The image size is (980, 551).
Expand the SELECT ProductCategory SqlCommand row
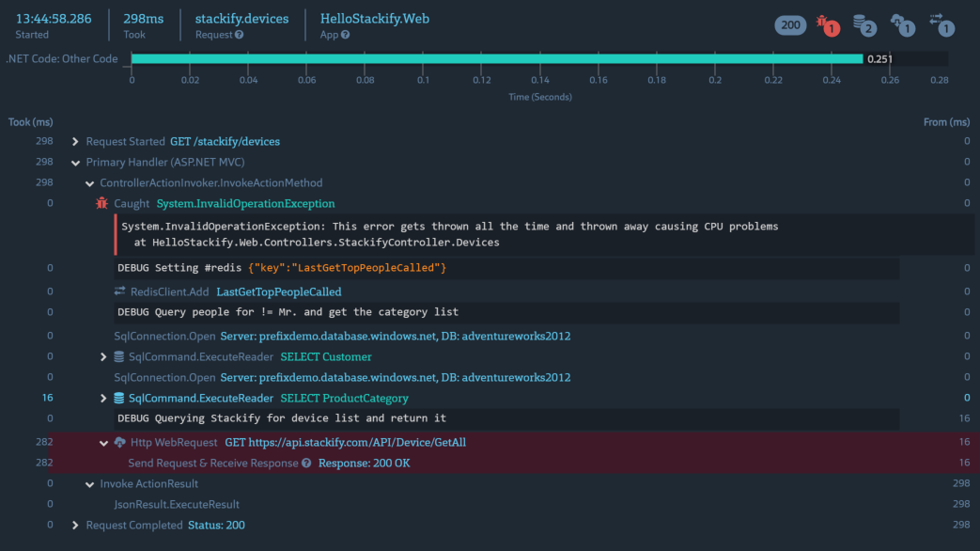(x=103, y=398)
